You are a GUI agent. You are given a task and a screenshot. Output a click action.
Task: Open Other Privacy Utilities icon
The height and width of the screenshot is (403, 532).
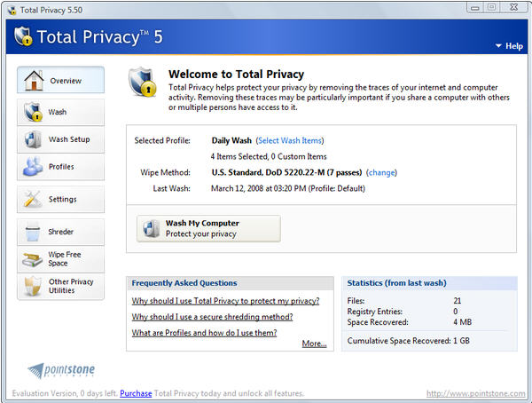[33, 287]
